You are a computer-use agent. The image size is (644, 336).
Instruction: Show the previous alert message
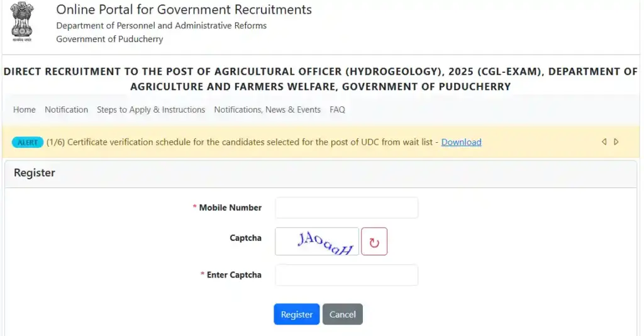click(x=604, y=142)
